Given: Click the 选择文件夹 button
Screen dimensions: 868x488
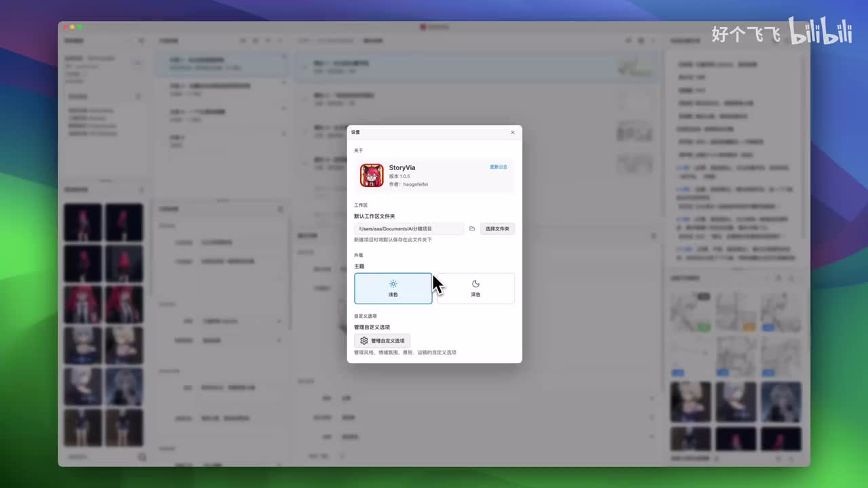Looking at the screenshot, I should tap(498, 229).
